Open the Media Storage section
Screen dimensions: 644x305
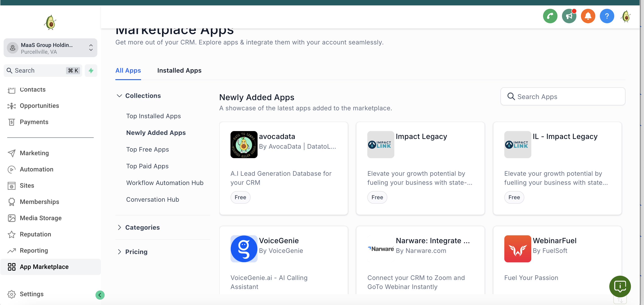click(41, 218)
